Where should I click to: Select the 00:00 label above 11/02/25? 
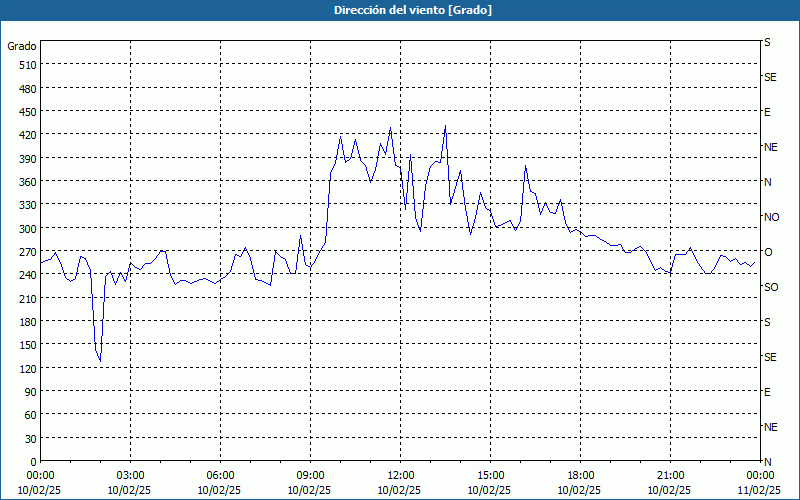(x=760, y=476)
